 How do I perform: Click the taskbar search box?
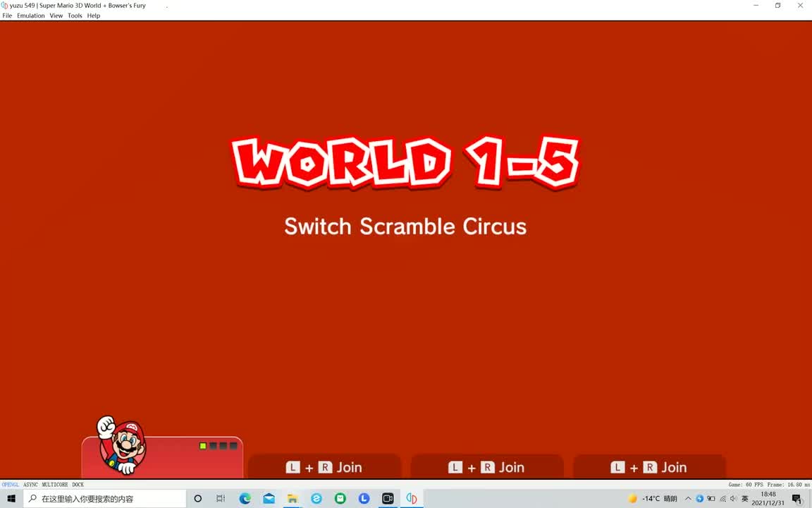click(x=104, y=498)
